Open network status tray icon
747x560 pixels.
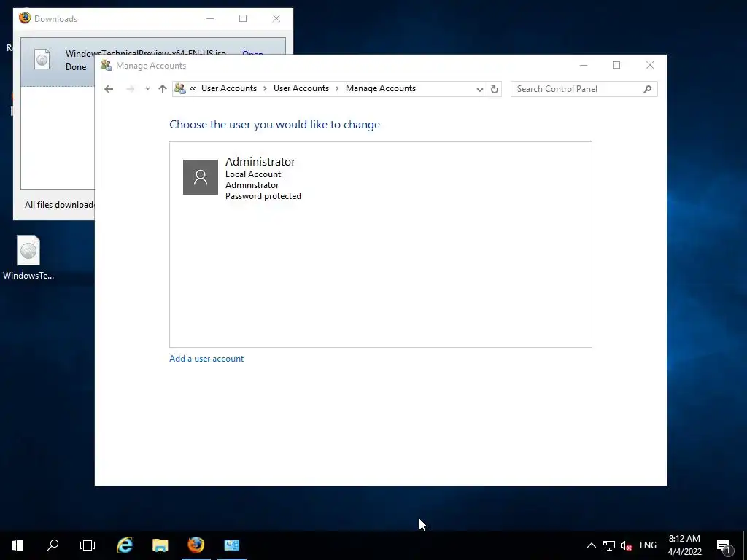click(609, 545)
